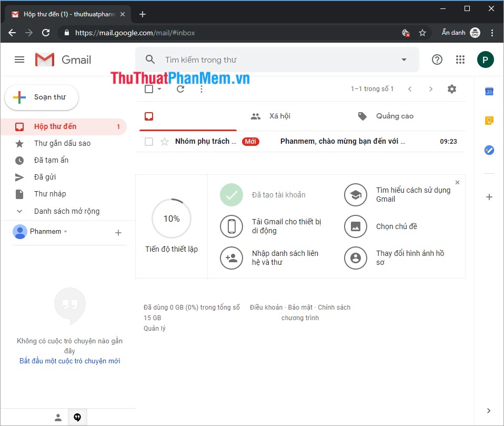
Task: Switch to the Xã hội tab
Action: (x=271, y=116)
